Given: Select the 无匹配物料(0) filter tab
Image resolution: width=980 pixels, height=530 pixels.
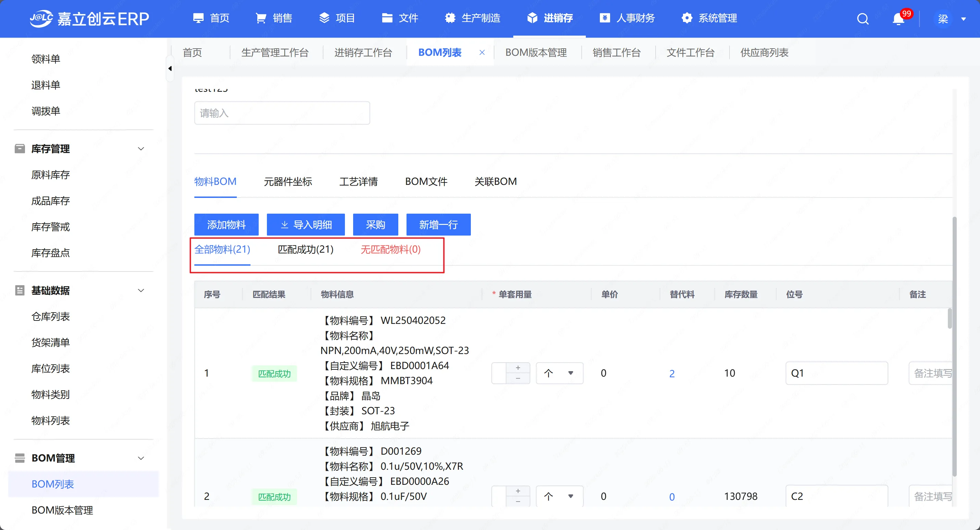Looking at the screenshot, I should point(390,249).
